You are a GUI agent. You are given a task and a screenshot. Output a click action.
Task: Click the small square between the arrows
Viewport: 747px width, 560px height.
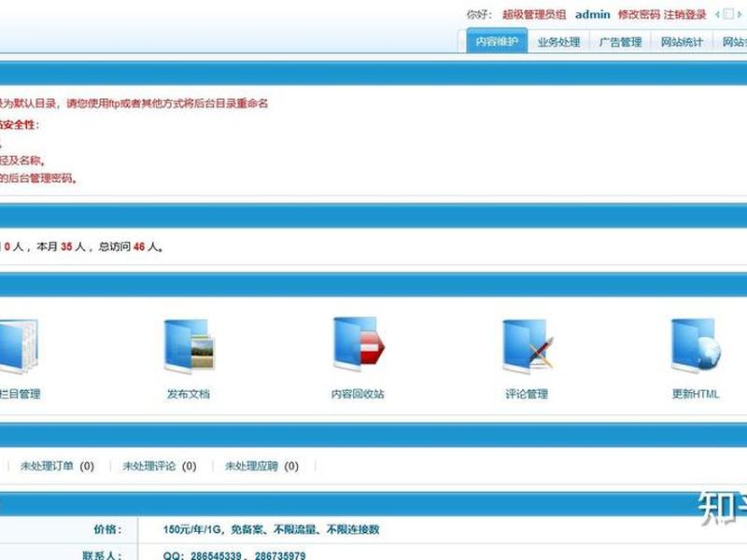point(728,14)
